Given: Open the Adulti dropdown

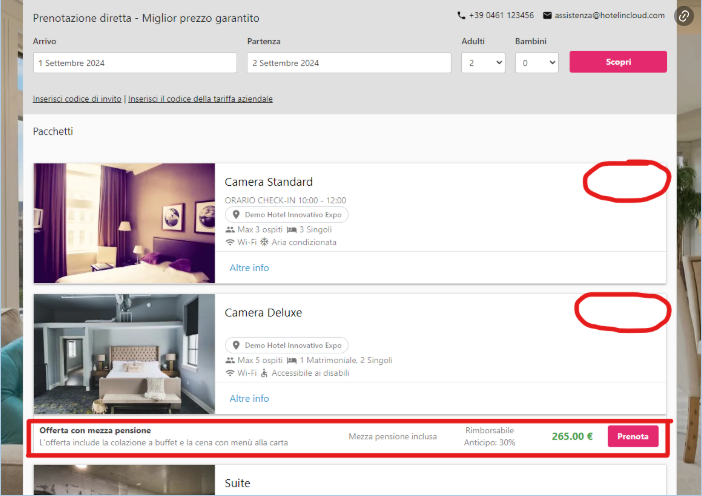Looking at the screenshot, I should (483, 62).
